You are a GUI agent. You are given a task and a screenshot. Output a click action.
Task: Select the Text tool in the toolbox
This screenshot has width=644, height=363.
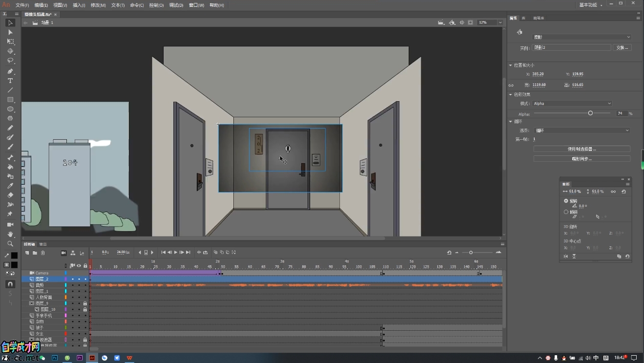(10, 81)
